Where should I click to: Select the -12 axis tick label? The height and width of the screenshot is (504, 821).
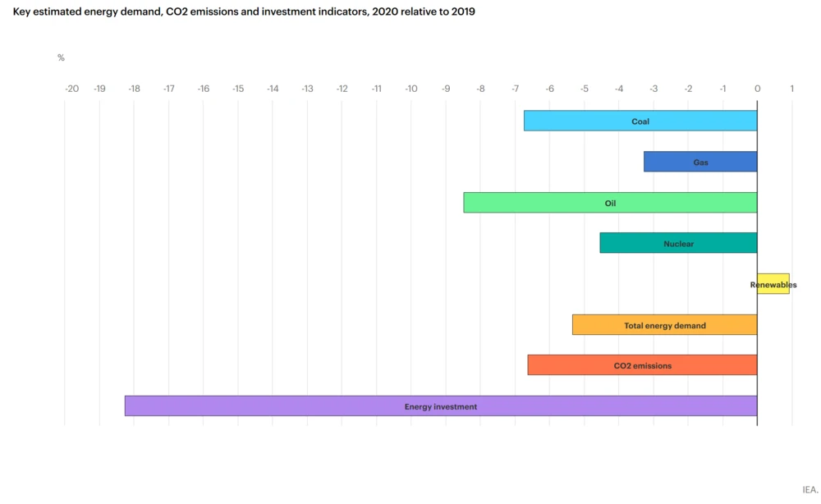[342, 89]
